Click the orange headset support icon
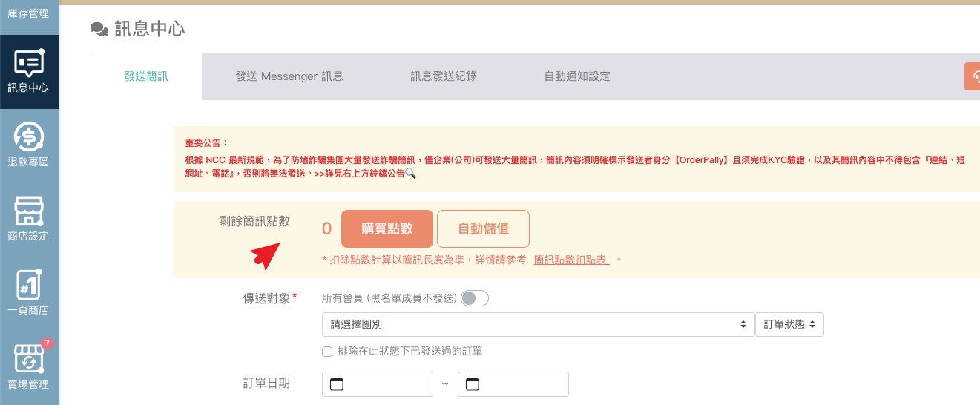The height and width of the screenshot is (405, 980). (x=973, y=76)
